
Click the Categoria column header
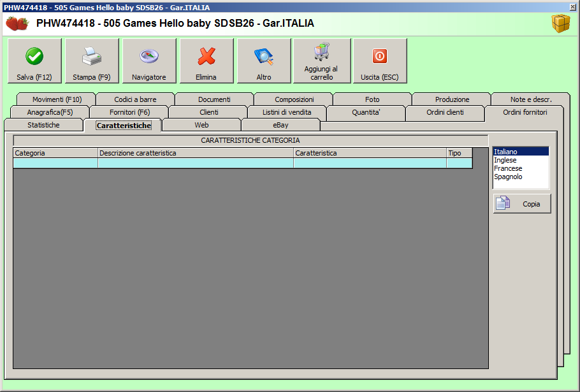[x=55, y=153]
